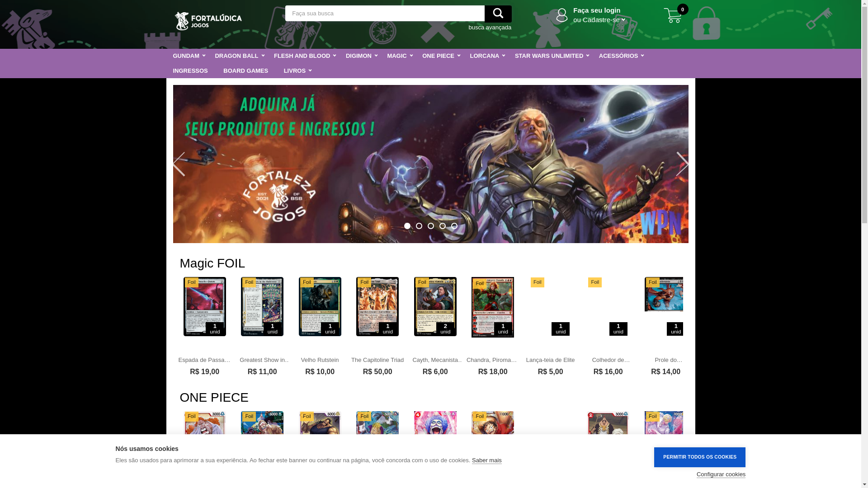
Task: Click Lança-teia de Elite product name
Action: 550,360
